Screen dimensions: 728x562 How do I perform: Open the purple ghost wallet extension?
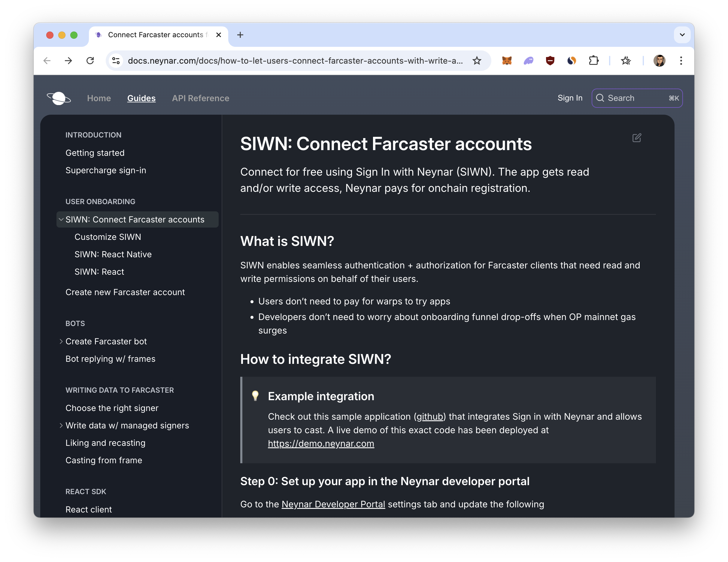click(x=528, y=61)
